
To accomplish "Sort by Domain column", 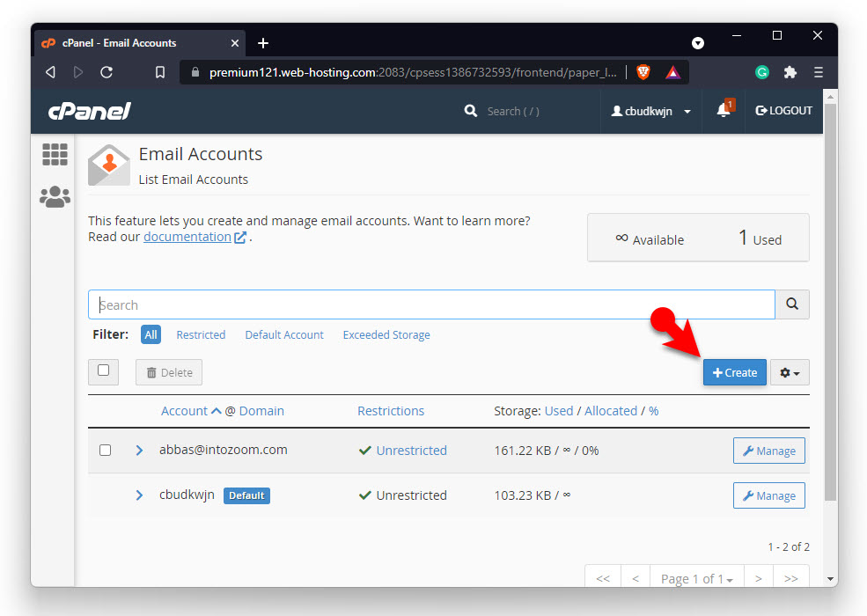I will pos(261,411).
